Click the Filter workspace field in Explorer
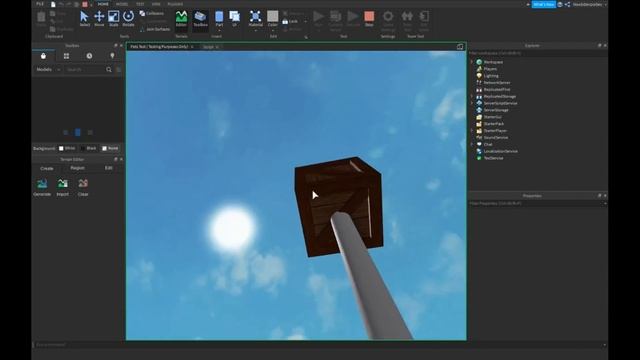Viewport: 640px width, 360px height. pos(537,53)
